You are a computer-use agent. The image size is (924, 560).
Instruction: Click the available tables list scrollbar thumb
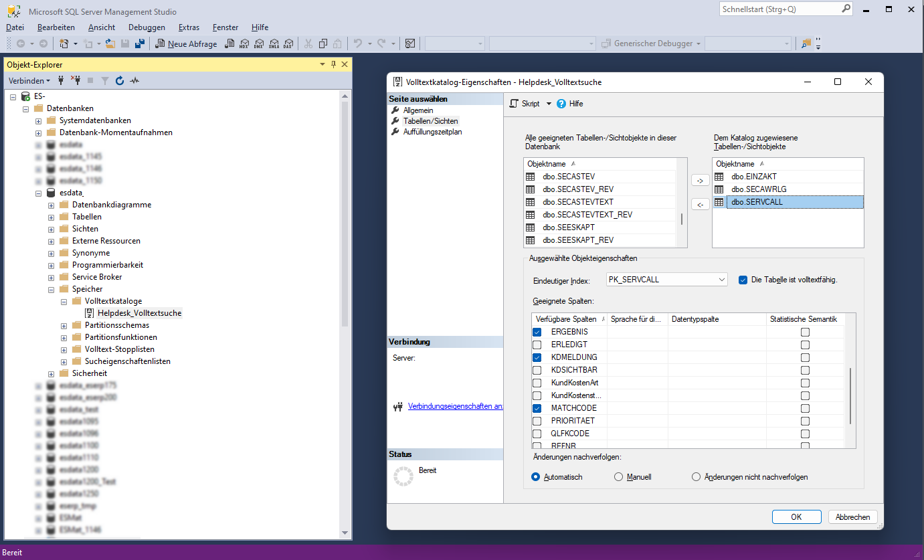point(682,219)
